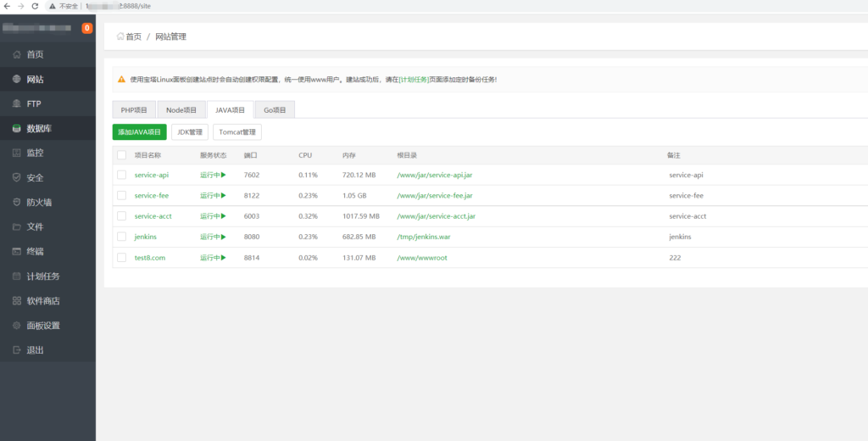Open path /www/jar/service-api.jar
This screenshot has height=441, width=868.
435,175
